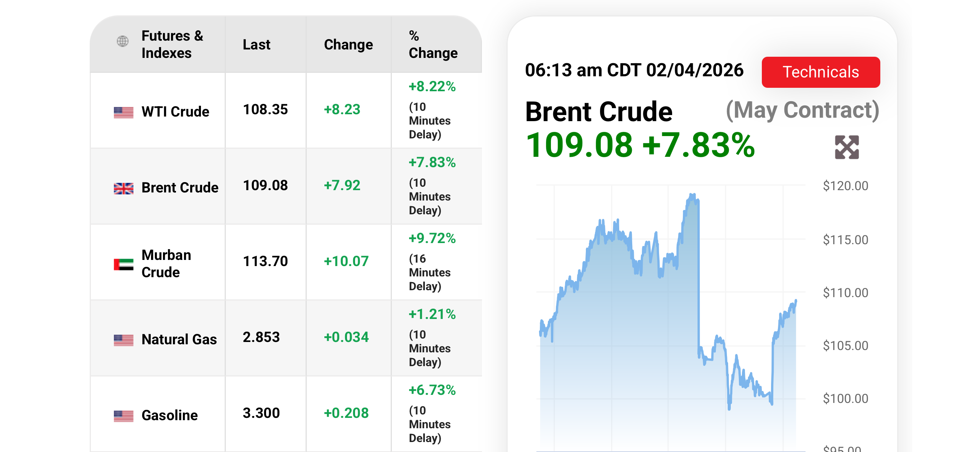
Task: Open the WTI Crude quote link
Action: pyautogui.click(x=175, y=112)
